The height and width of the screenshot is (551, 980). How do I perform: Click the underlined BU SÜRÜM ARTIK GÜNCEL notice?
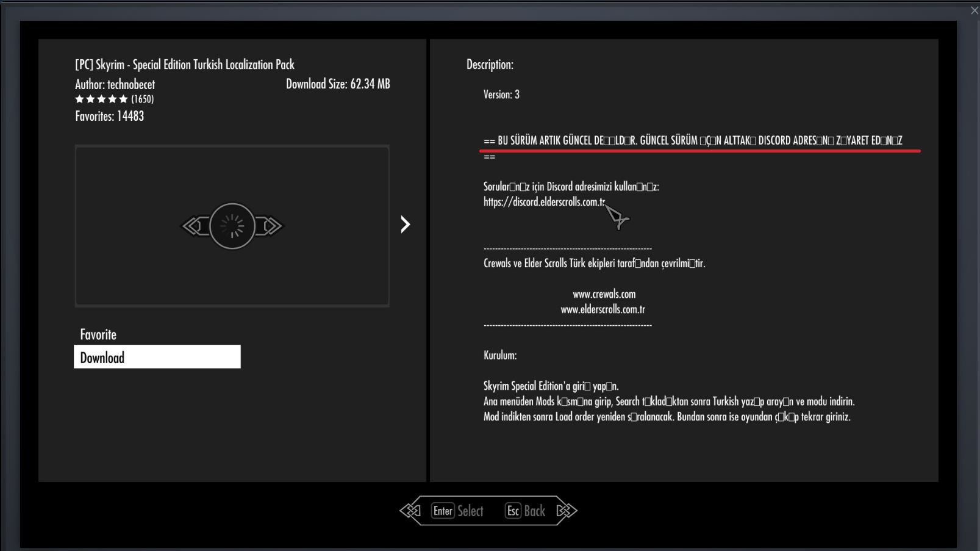(693, 140)
